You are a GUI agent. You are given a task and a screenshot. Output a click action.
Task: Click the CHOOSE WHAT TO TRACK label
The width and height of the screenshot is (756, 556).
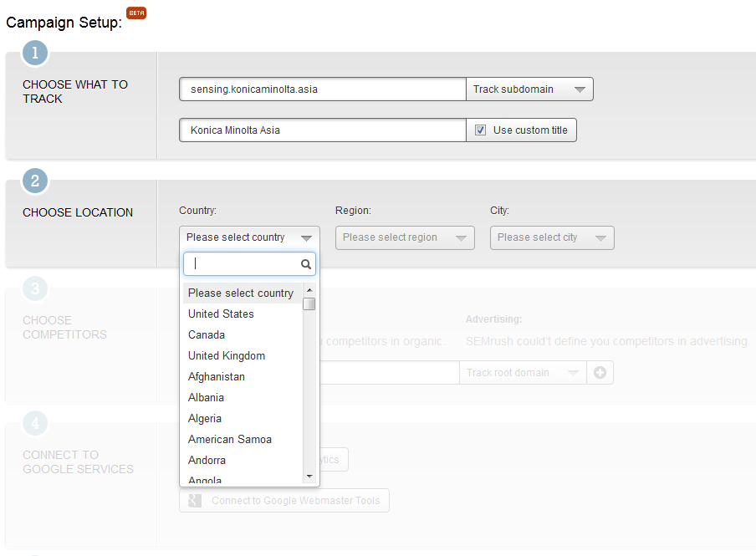[75, 92]
